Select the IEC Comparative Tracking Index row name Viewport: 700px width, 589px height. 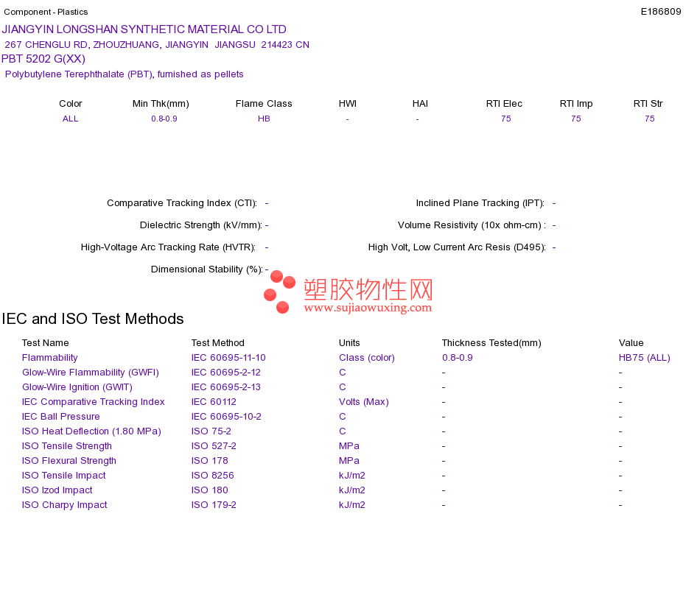(94, 401)
